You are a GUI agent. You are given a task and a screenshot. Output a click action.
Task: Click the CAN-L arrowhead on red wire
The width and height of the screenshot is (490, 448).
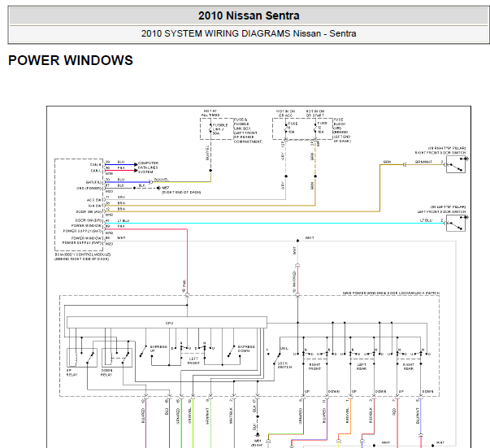click(136, 171)
